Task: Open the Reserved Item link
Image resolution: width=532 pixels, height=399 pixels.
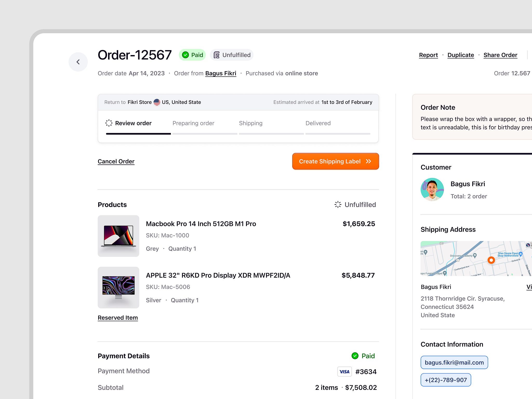Action: point(118,317)
